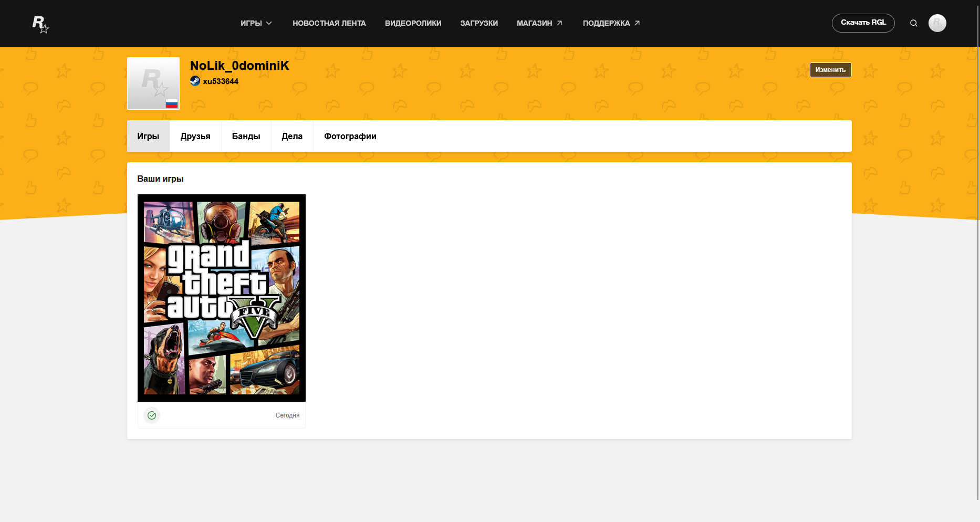Click the xu533644 Steam nickname
The width and height of the screenshot is (980, 522).
click(221, 81)
